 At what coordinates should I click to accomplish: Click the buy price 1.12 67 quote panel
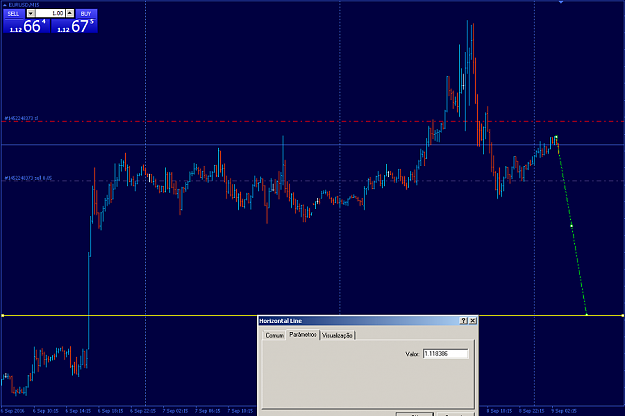74,26
